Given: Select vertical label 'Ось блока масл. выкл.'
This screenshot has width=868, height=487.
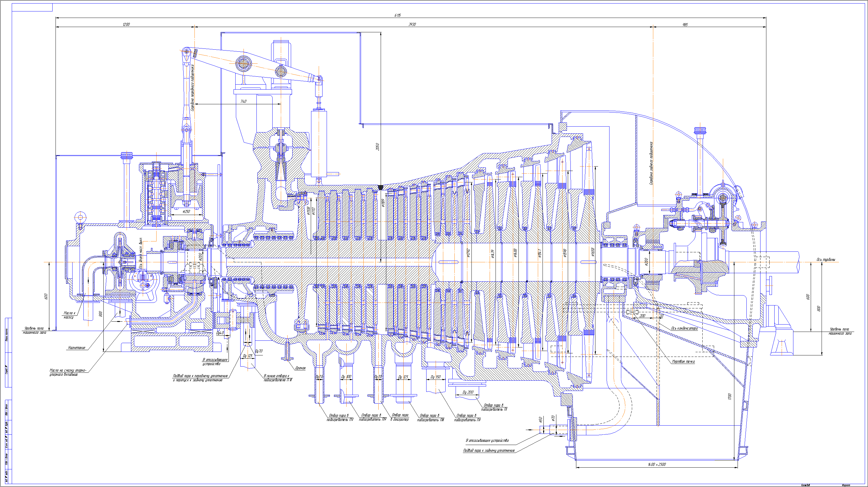Looking at the screenshot, I should [140, 253].
